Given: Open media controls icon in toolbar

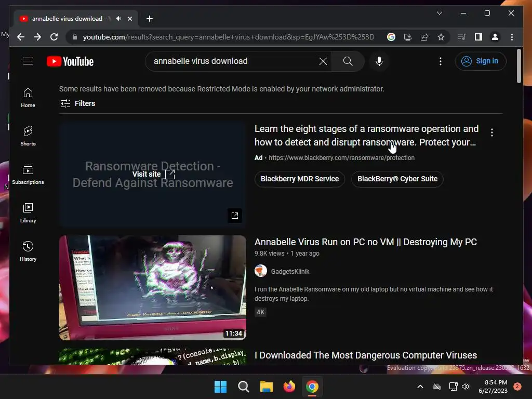Looking at the screenshot, I should pyautogui.click(x=461, y=37).
